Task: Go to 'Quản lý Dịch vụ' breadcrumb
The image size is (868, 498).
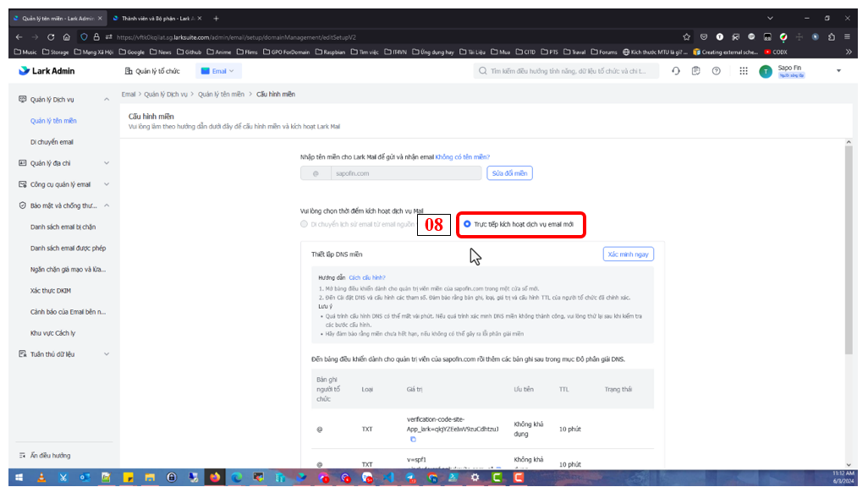Action: tap(166, 95)
